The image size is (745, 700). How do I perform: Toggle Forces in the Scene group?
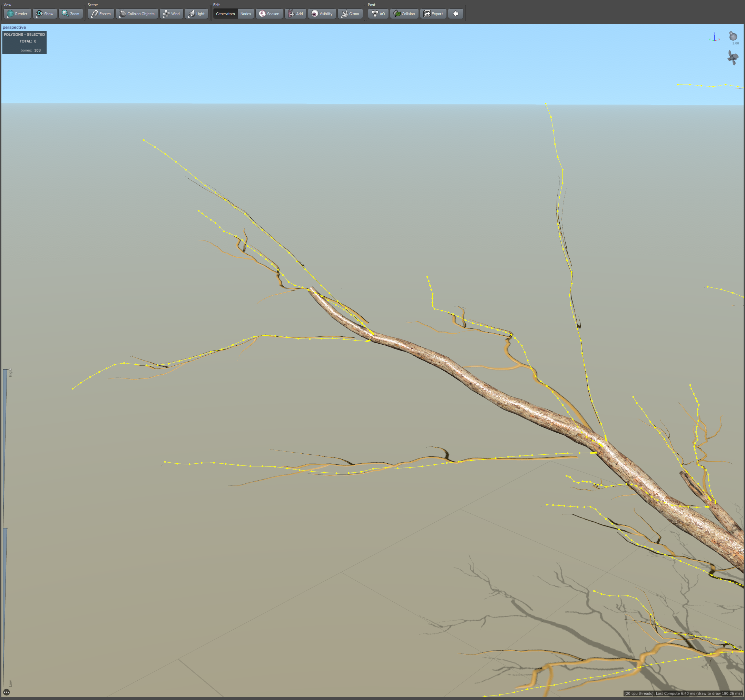[101, 14]
